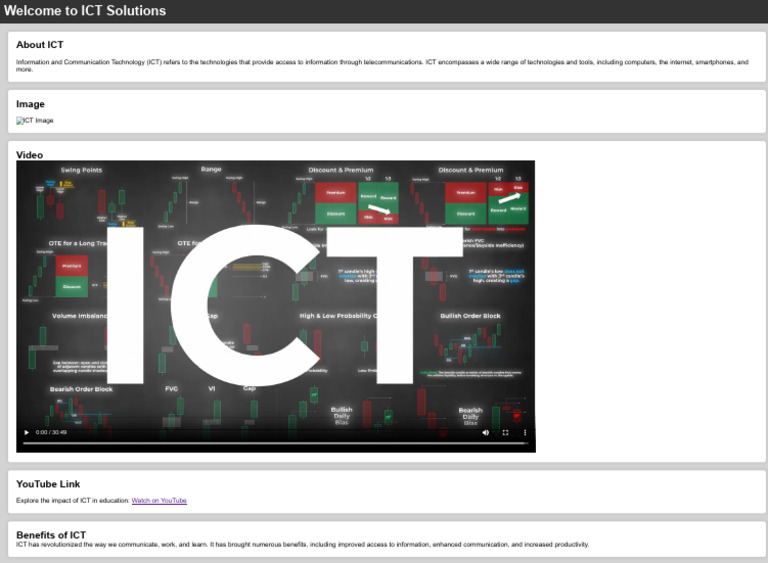Mute the video volume
The width and height of the screenshot is (768, 563).
485,432
